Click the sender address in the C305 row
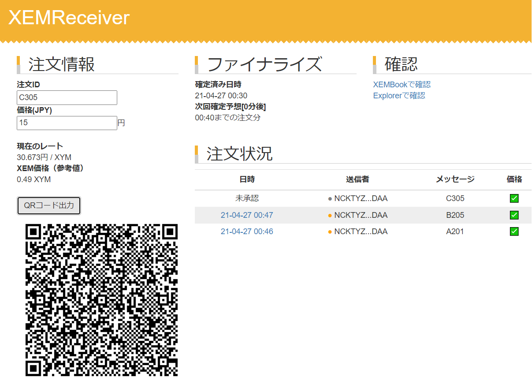The height and width of the screenshot is (392, 532). (x=361, y=198)
